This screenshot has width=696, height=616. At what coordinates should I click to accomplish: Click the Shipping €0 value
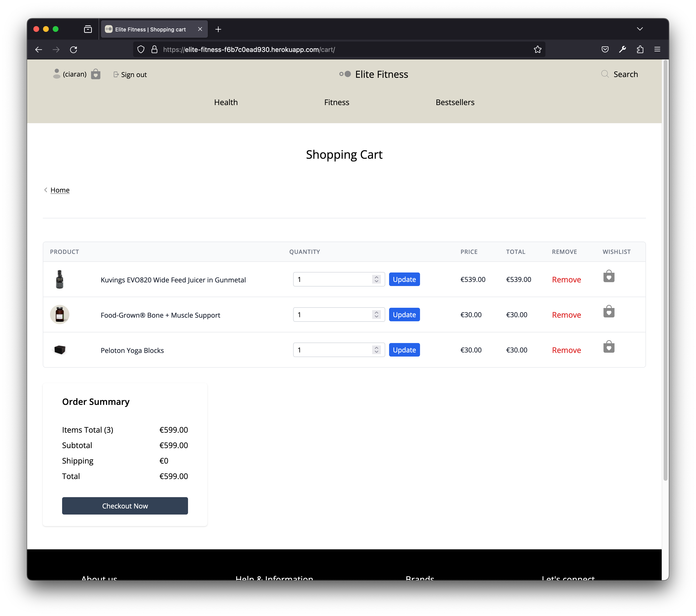pyautogui.click(x=164, y=461)
